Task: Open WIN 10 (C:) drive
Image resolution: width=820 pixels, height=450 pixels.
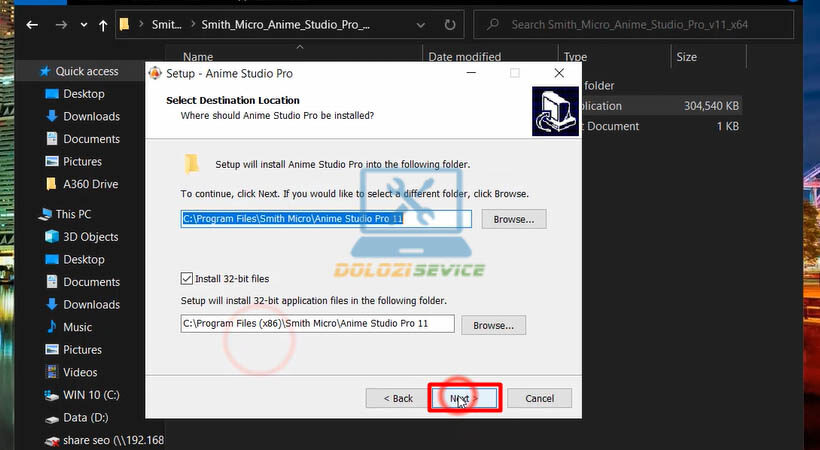Action: (x=91, y=395)
